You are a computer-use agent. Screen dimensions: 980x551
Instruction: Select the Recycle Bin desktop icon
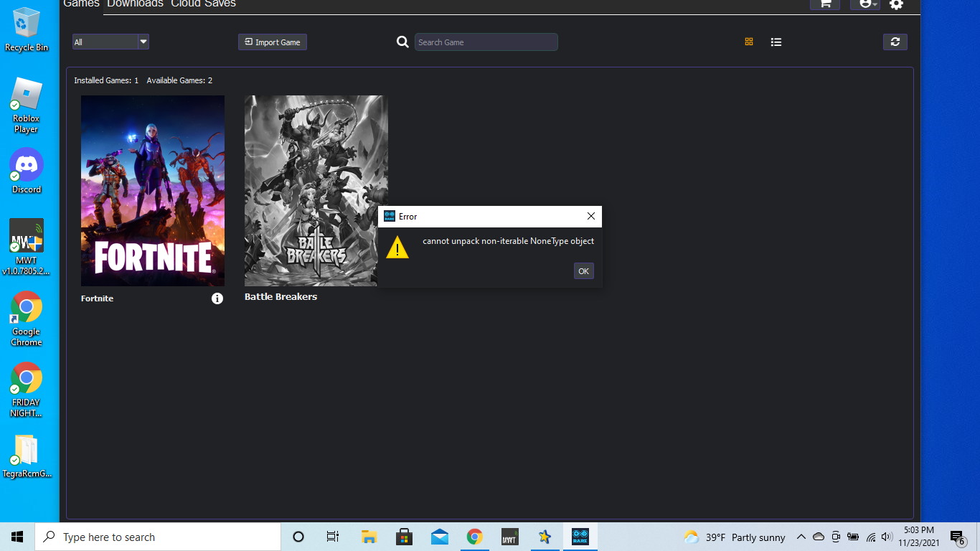pyautogui.click(x=27, y=30)
